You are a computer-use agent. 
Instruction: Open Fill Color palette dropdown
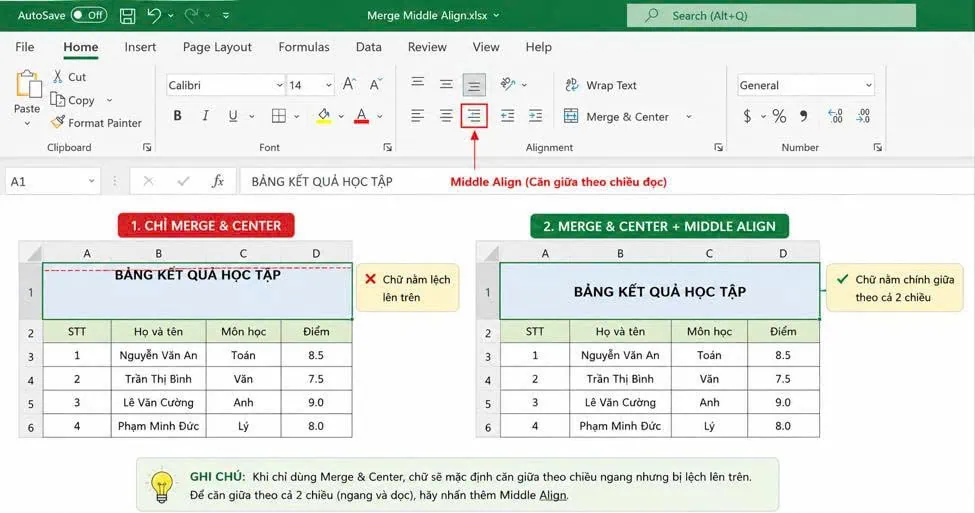341,116
